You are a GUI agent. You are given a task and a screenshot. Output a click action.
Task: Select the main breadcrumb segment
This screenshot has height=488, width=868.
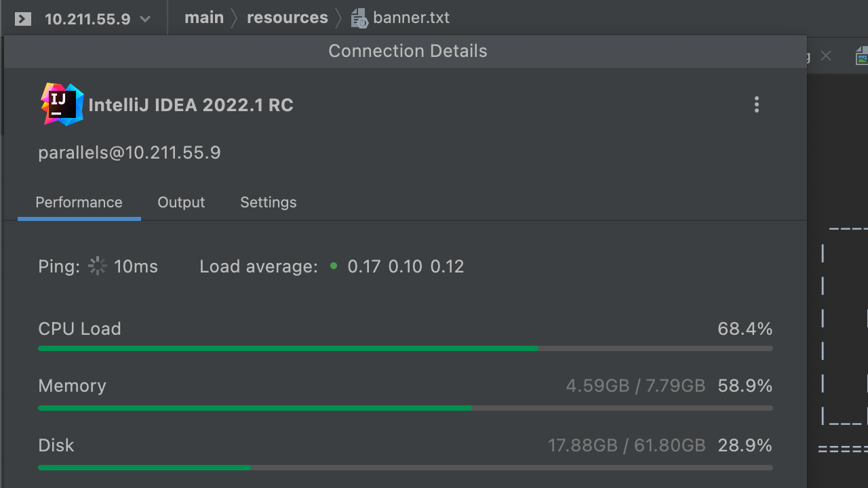(204, 18)
